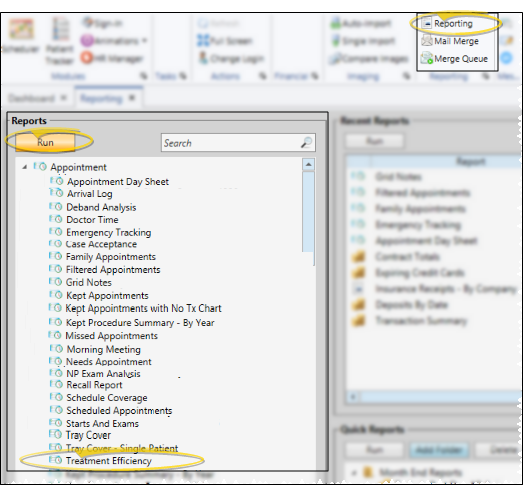Select the Treatment Efficiency report
The image size is (524, 485).
(x=109, y=461)
